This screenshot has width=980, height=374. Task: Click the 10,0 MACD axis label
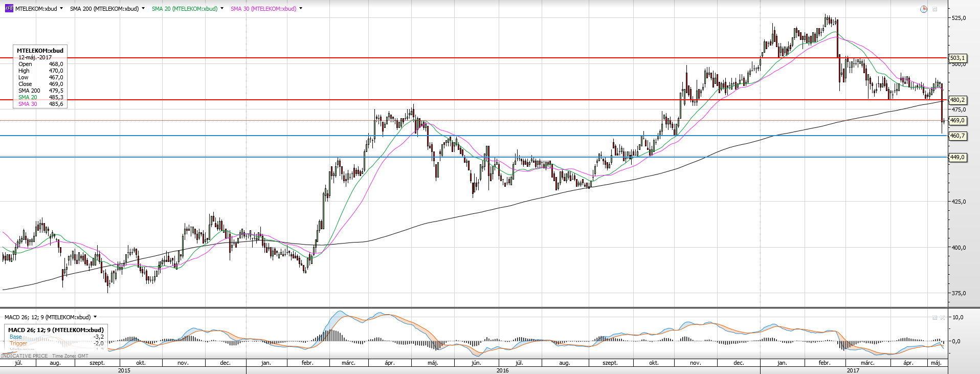(957, 317)
